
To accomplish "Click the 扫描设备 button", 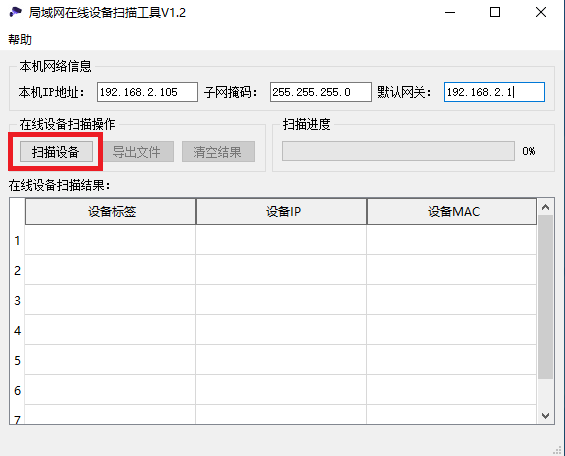I will tap(56, 152).
